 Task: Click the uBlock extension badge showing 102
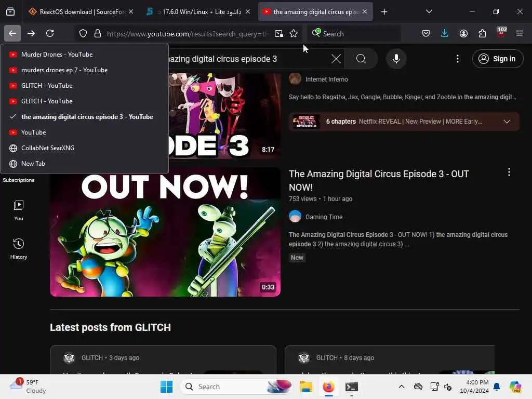click(501, 33)
